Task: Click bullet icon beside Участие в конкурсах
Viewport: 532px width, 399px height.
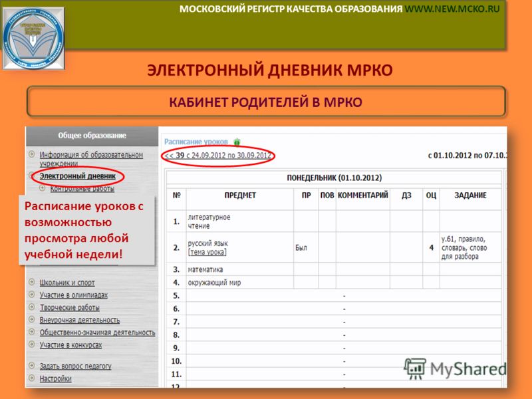Action: click(x=31, y=344)
